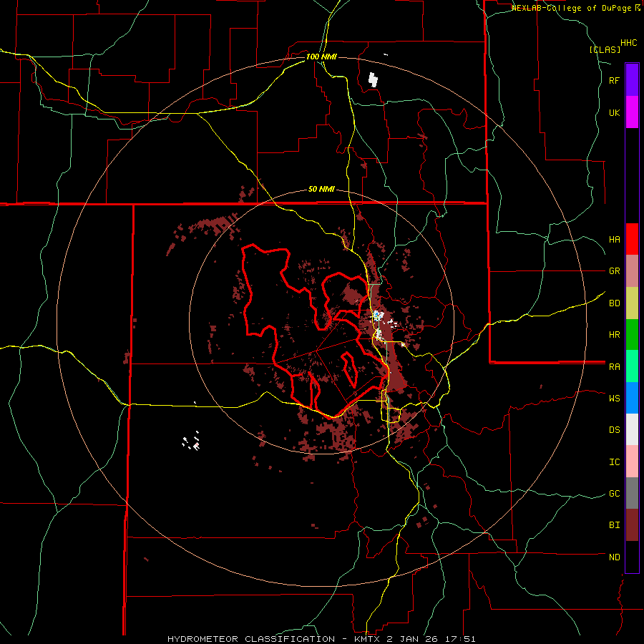Click the IC legend label

pos(614,462)
